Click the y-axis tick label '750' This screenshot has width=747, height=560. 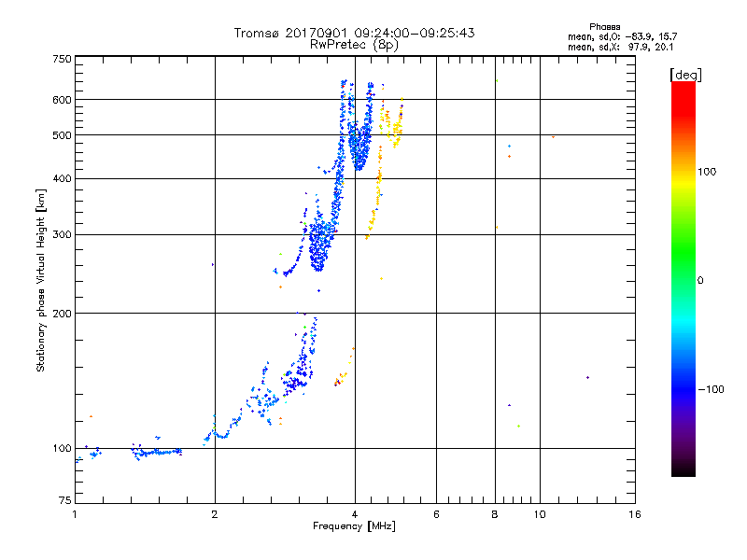[62, 59]
